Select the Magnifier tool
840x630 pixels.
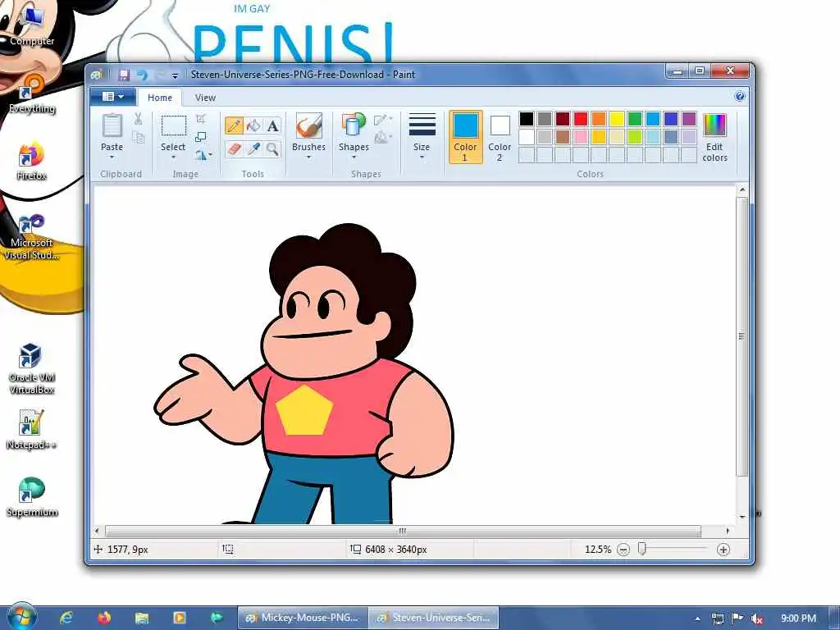(272, 148)
